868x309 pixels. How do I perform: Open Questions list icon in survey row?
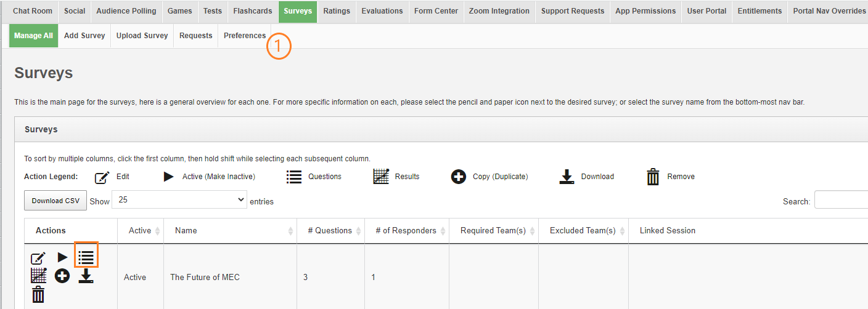86,257
